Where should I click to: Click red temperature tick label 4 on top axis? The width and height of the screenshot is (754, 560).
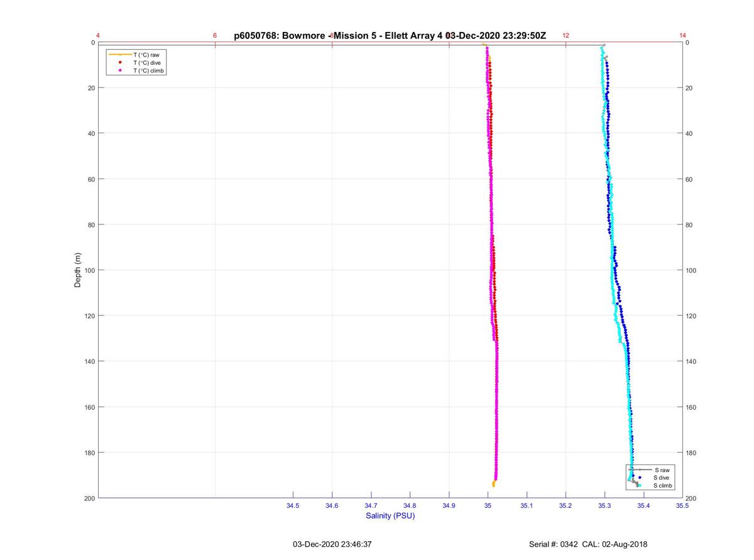coord(98,36)
